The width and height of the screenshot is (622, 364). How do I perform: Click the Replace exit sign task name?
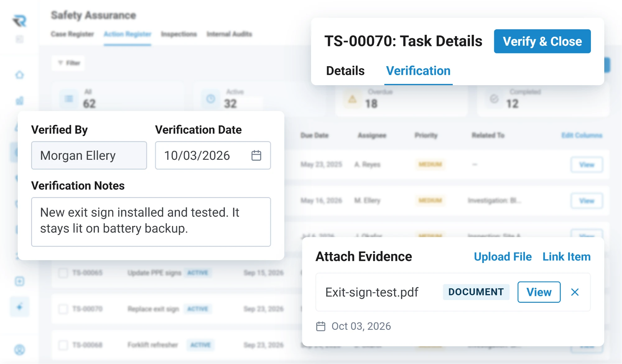tap(153, 309)
